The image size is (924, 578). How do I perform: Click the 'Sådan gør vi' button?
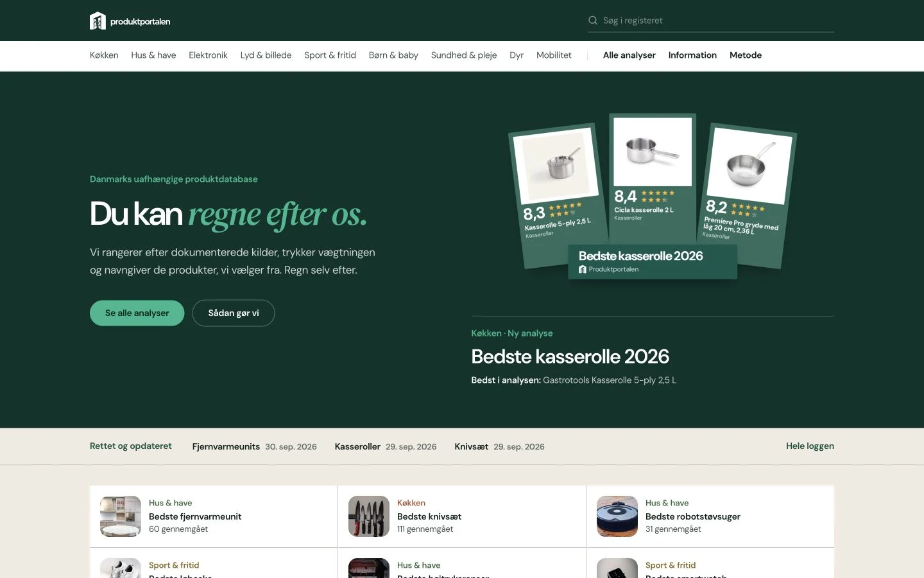[x=234, y=313]
